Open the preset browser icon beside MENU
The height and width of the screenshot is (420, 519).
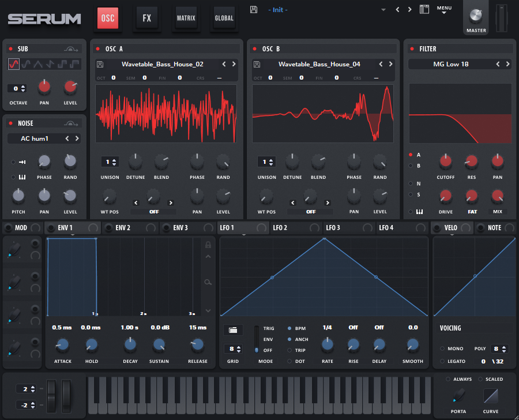424,9
